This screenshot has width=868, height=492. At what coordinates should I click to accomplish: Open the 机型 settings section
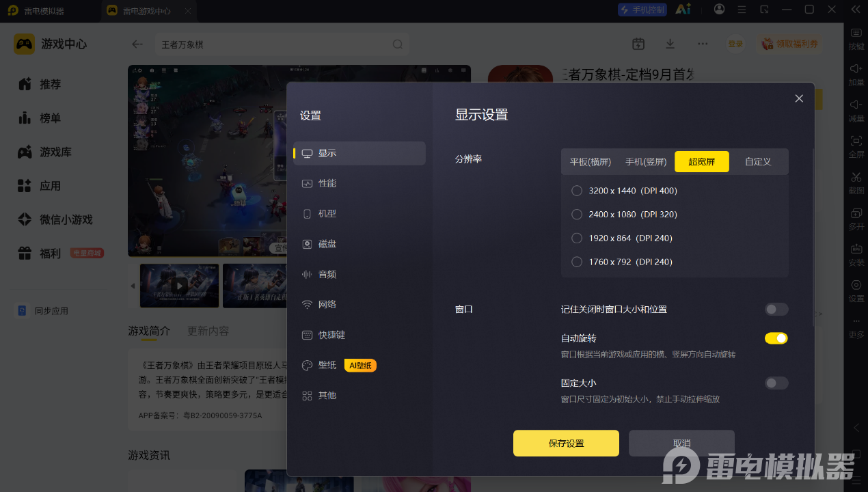point(360,213)
